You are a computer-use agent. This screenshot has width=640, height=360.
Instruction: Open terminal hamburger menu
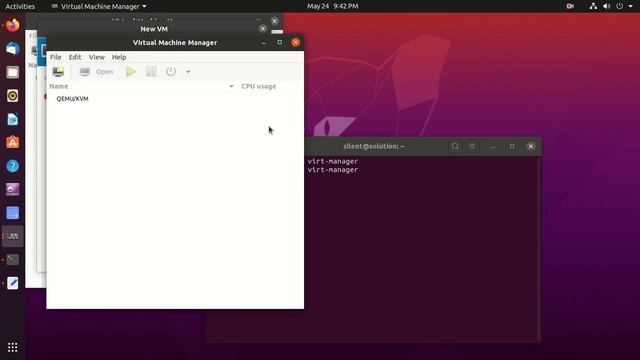[x=472, y=146]
